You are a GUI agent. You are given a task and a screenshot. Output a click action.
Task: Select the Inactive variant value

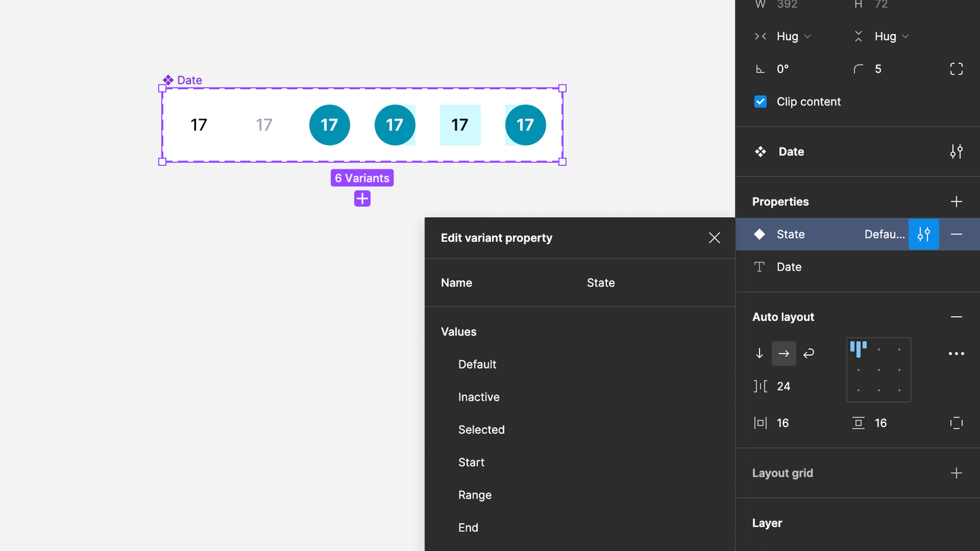click(x=478, y=397)
